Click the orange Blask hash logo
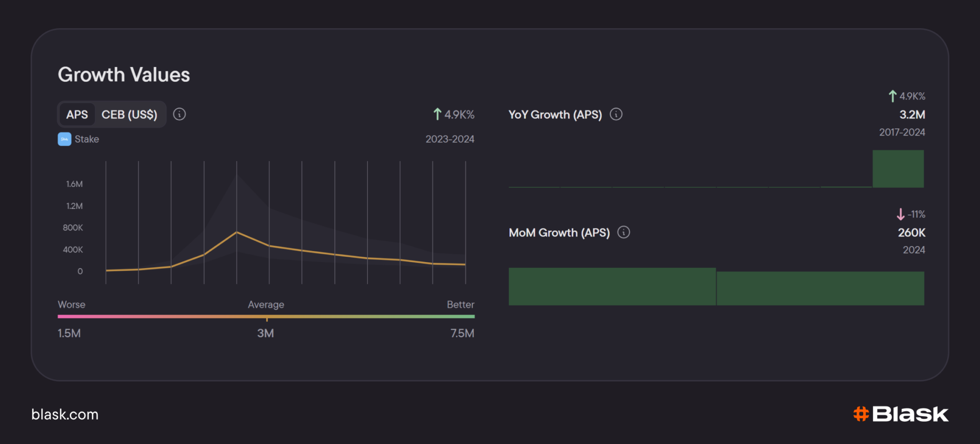Viewport: 980px width, 444px height. coord(861,414)
